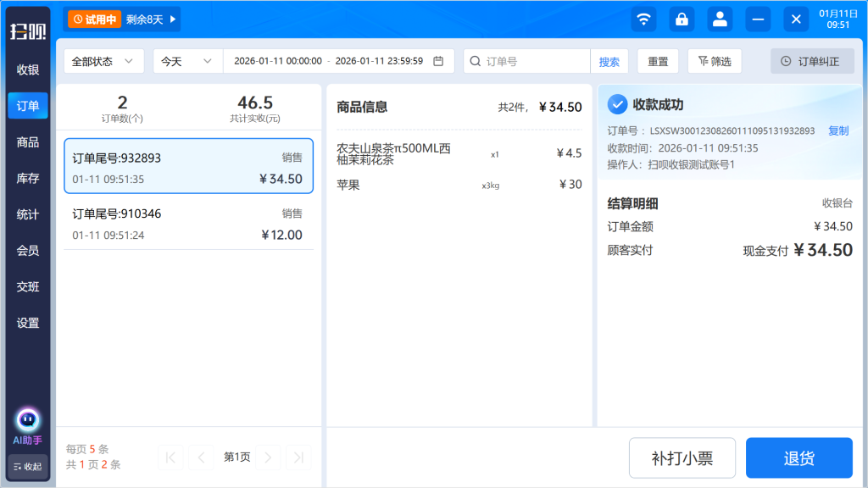This screenshot has width=868, height=488.
Task: Switch to the 收银 cashier tab
Action: click(x=28, y=69)
